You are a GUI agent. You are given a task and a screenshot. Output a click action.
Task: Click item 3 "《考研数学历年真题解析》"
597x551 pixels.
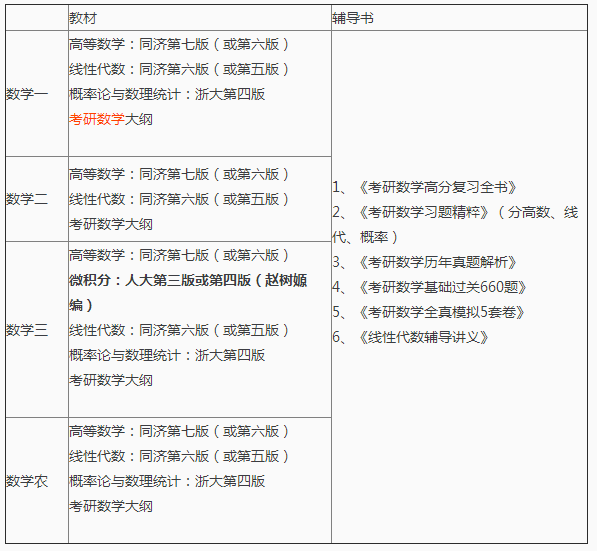point(437,262)
